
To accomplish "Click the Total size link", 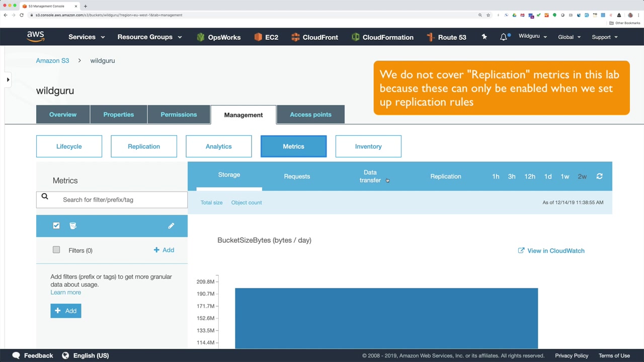I will click(x=211, y=203).
